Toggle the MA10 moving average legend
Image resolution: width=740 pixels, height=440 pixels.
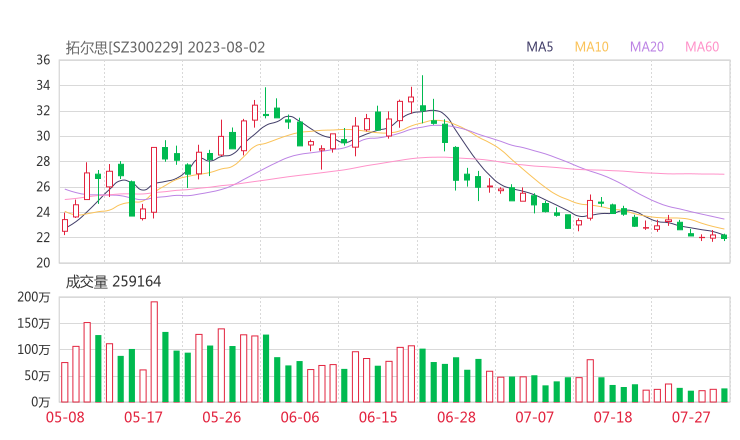592,47
